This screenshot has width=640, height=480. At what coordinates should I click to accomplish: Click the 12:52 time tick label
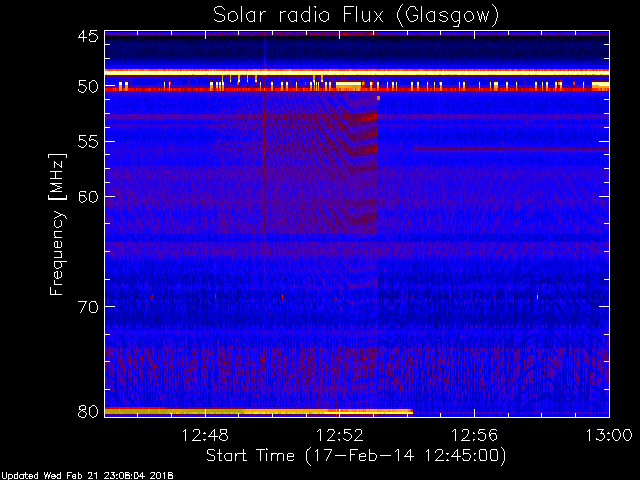point(340,436)
